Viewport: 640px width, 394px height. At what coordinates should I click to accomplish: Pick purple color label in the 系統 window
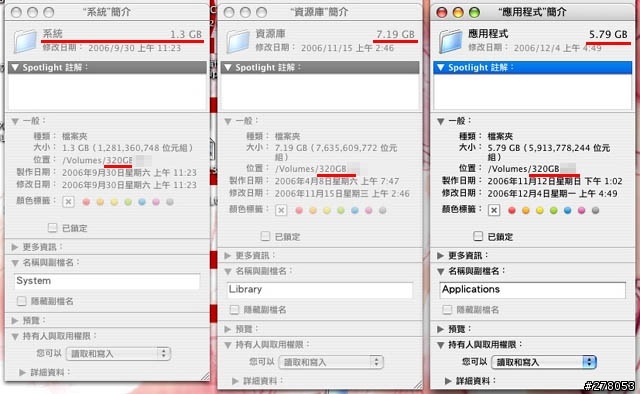pyautogui.click(x=156, y=202)
